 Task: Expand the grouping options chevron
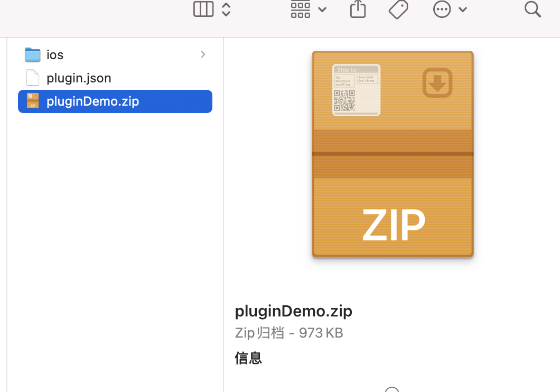point(322,10)
